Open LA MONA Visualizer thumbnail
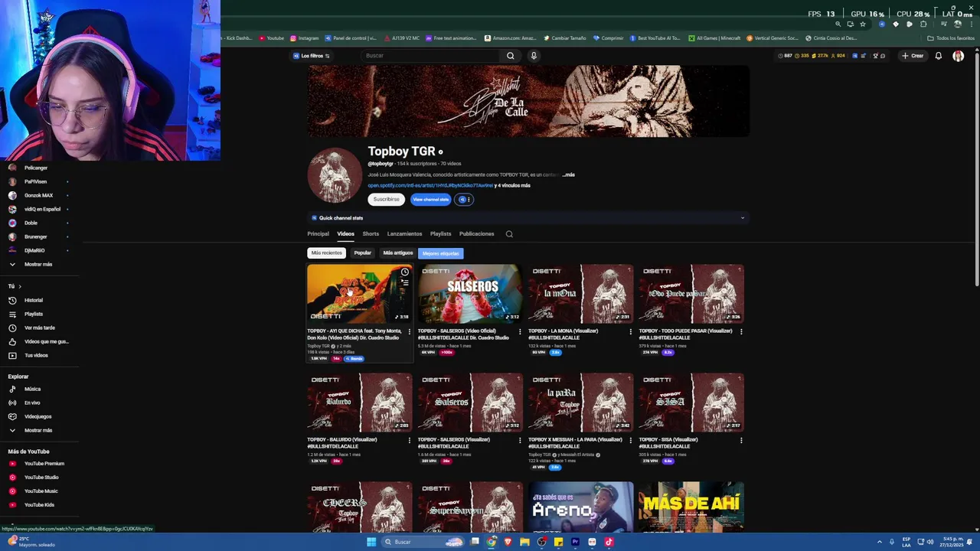 click(x=580, y=294)
